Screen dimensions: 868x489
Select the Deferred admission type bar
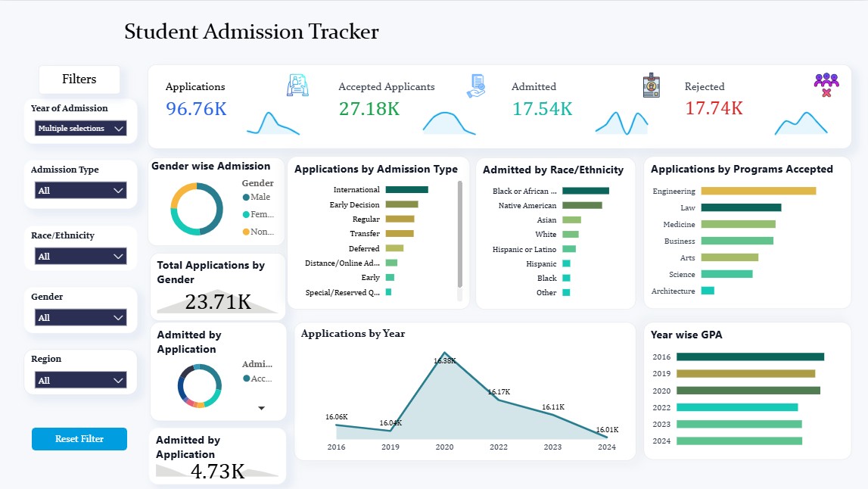point(395,248)
